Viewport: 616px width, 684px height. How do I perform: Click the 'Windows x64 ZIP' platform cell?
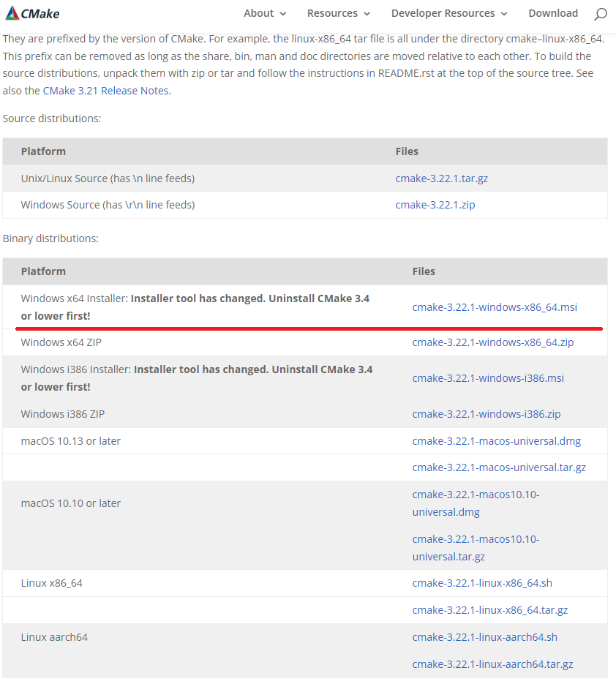(x=61, y=342)
